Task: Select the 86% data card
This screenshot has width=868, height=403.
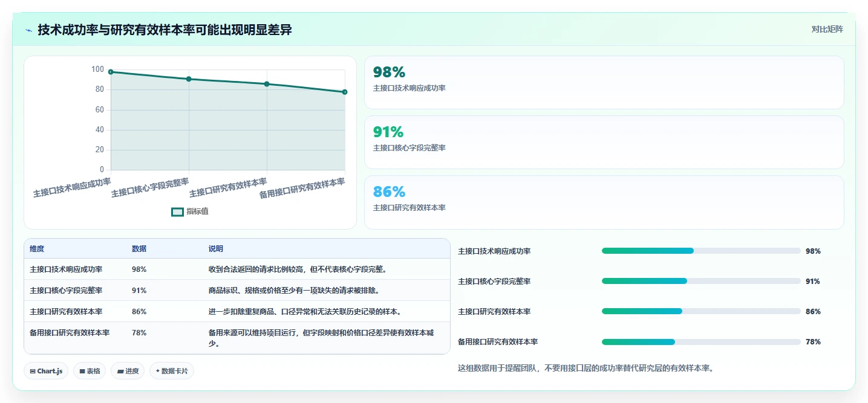Action: 604,202
